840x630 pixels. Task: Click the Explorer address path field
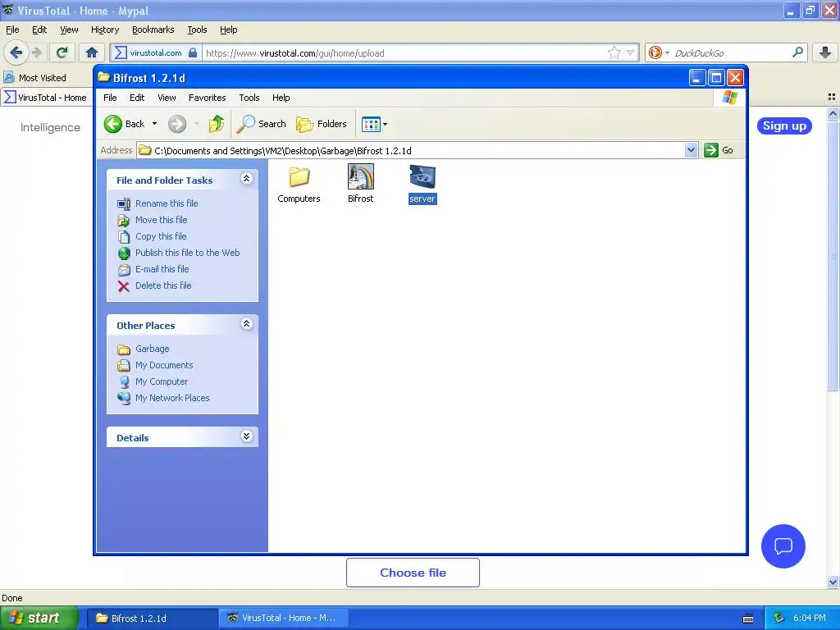click(x=411, y=151)
